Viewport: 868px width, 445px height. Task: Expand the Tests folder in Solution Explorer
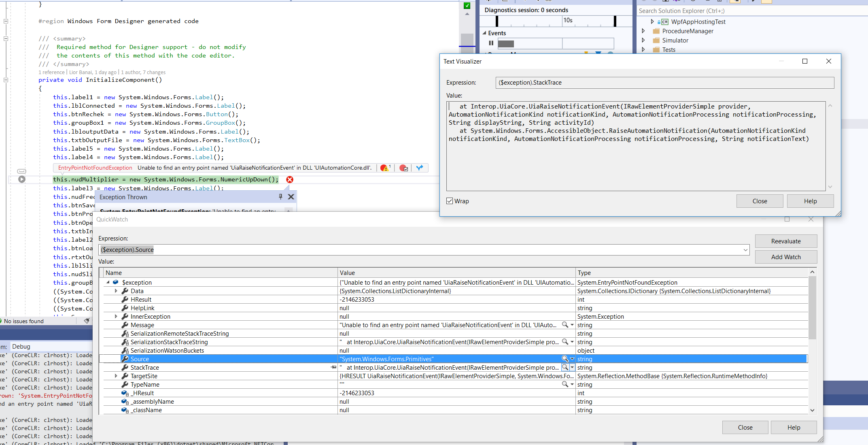pos(644,49)
